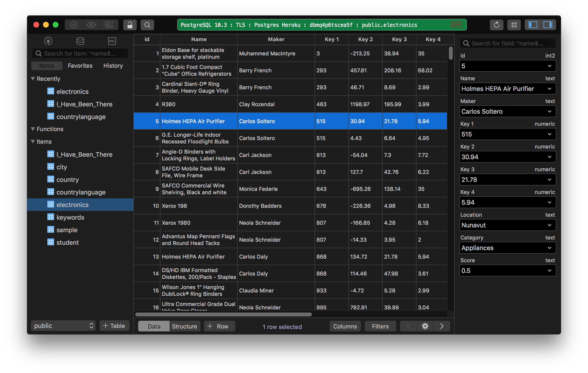This screenshot has width=588, height=373.
Task: Toggle the right sidebar panel icon
Action: (549, 24)
